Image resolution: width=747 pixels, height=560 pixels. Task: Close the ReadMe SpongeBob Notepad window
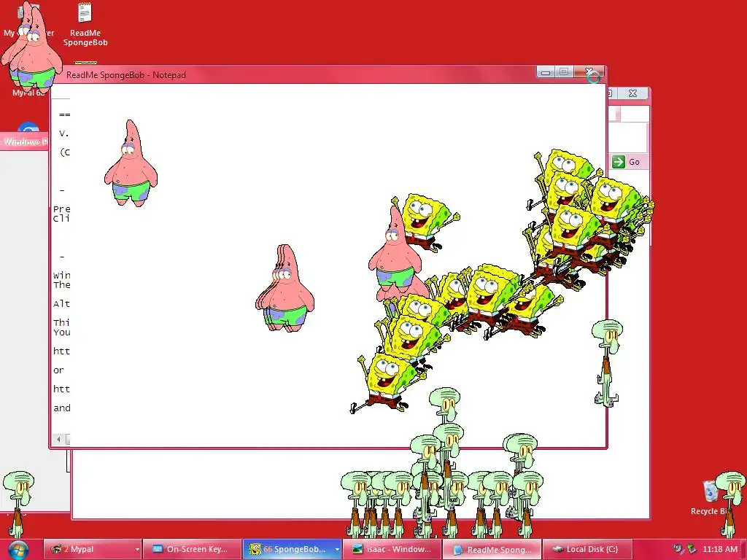click(589, 72)
